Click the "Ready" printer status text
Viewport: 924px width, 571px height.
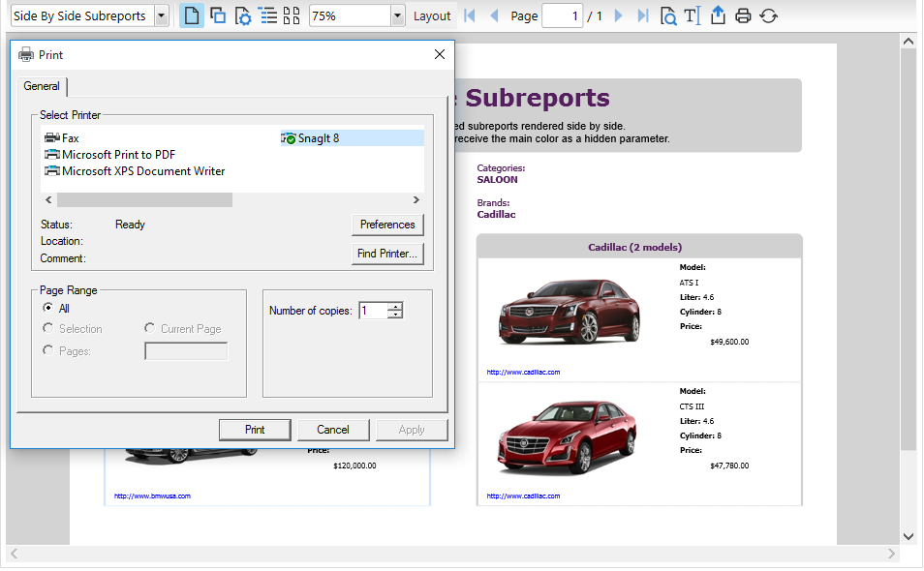(130, 225)
